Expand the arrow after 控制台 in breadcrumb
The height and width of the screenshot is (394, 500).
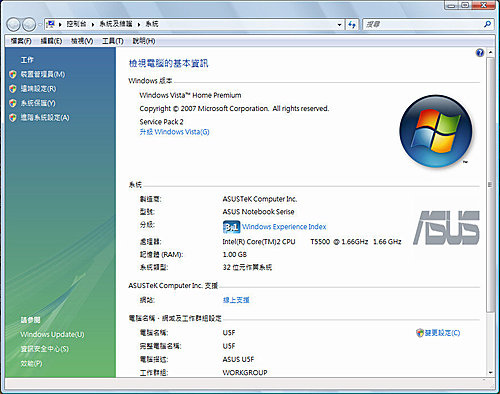coord(93,24)
